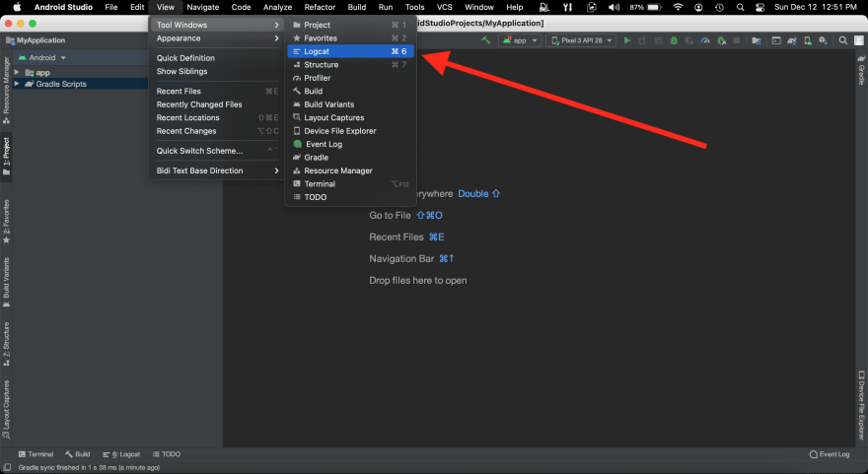Click Recent Changes menu item
This screenshot has width=868, height=474.
[217, 131]
